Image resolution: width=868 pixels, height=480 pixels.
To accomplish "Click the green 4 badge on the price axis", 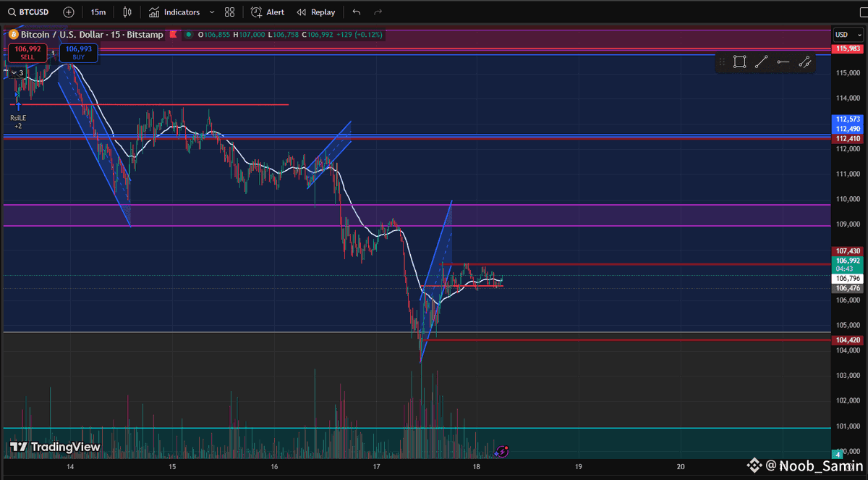I will tap(838, 455).
